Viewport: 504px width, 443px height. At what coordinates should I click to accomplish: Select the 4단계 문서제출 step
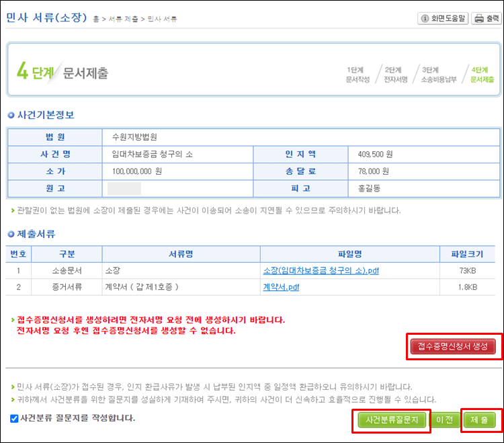pyautogui.click(x=482, y=75)
